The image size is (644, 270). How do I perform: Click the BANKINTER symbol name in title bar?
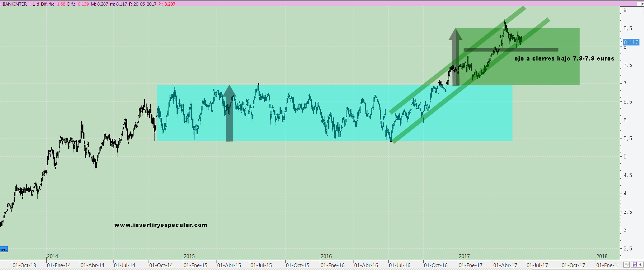pyautogui.click(x=15, y=4)
